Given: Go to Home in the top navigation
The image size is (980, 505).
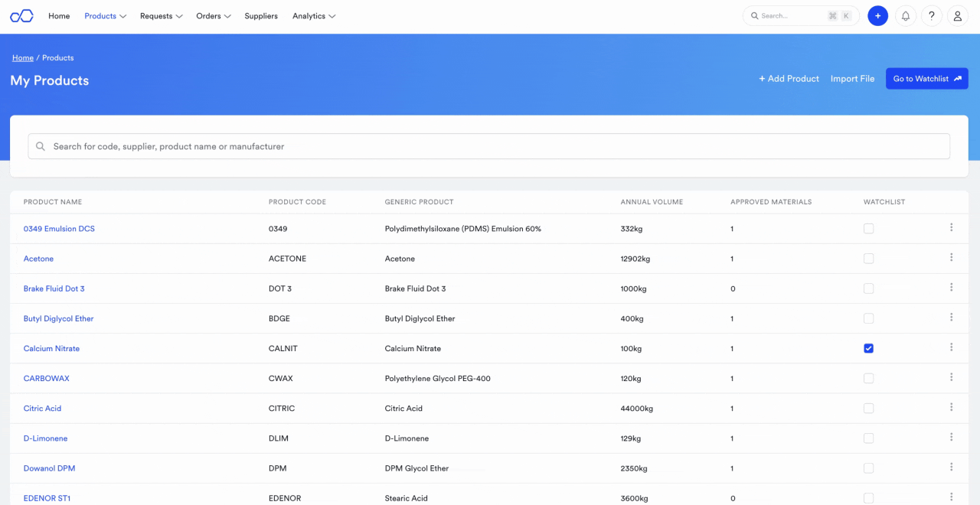Looking at the screenshot, I should pos(59,16).
